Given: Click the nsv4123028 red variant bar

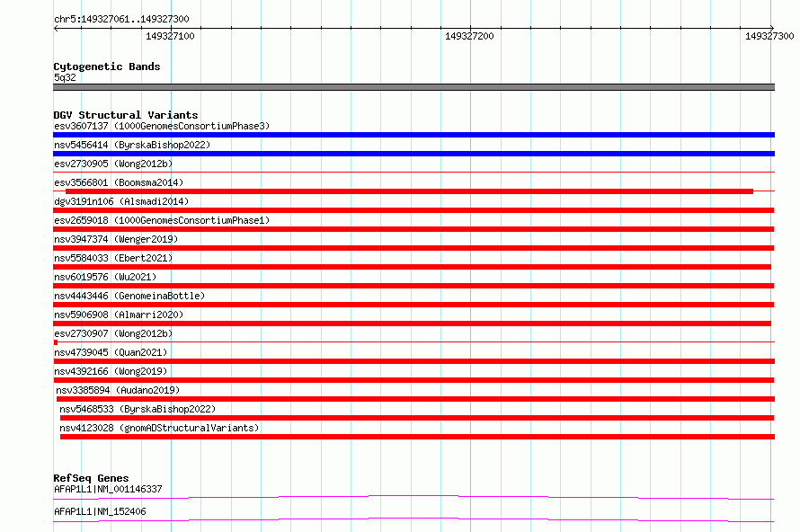Looking at the screenshot, I should click(417, 437).
